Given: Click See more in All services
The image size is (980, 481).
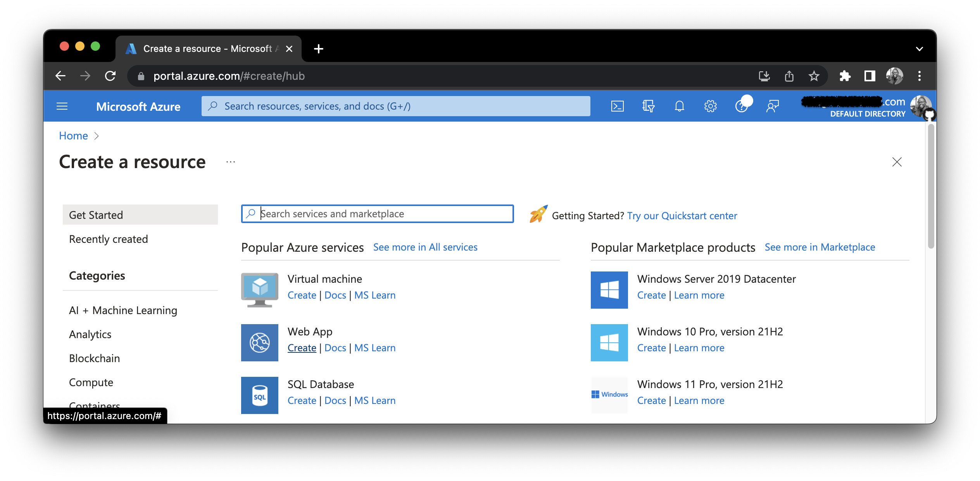Looking at the screenshot, I should pyautogui.click(x=425, y=247).
